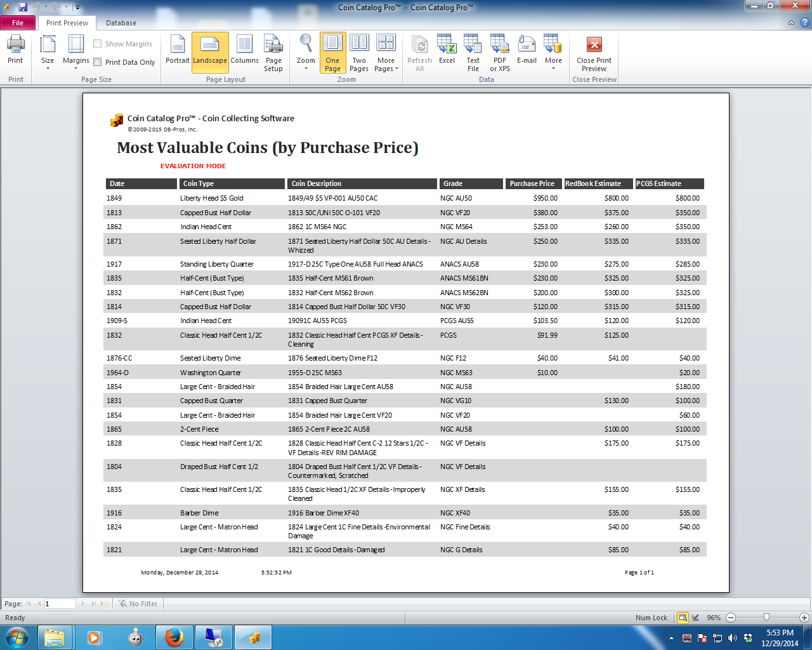Click the EVALUATION MODE label

coord(193,166)
